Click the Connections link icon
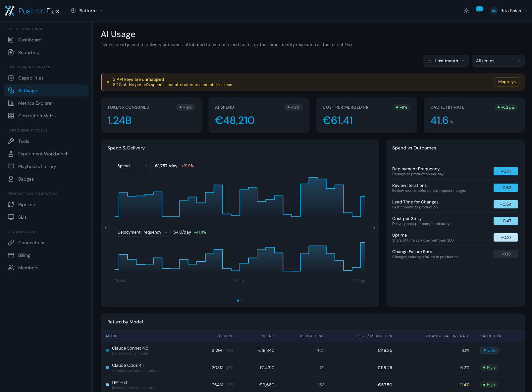The width and height of the screenshot is (532, 392). 11,243
